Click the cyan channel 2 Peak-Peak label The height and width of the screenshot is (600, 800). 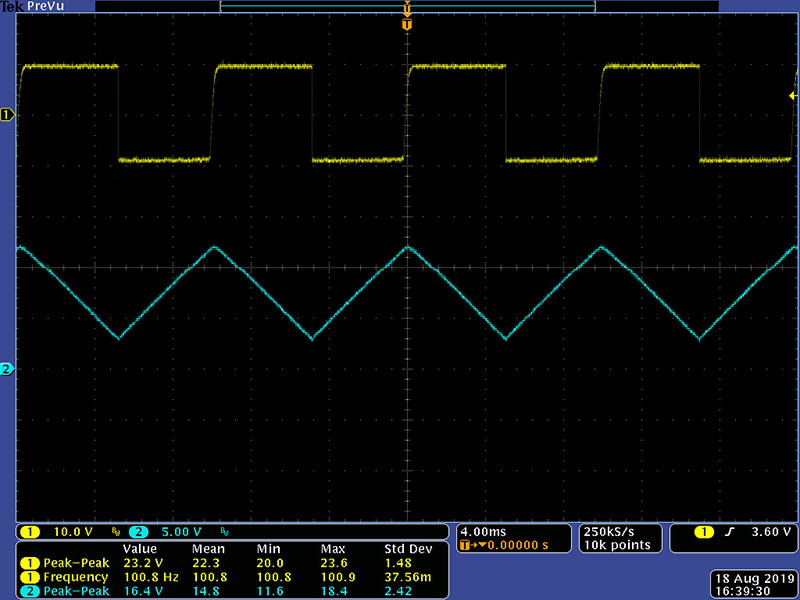click(77, 591)
